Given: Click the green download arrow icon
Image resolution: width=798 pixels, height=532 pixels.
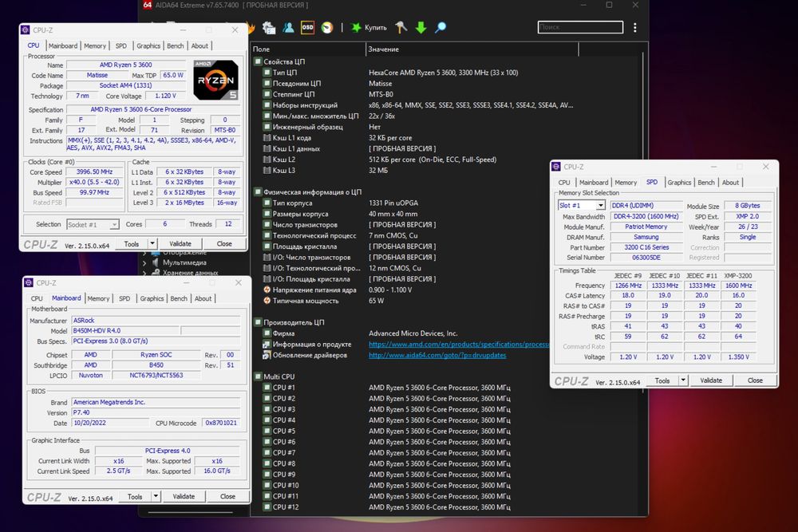Looking at the screenshot, I should [421, 27].
